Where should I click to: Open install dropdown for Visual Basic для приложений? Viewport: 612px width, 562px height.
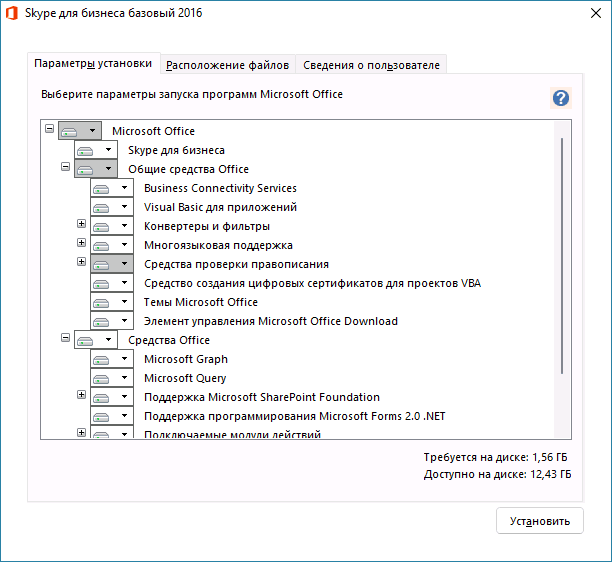coord(112,207)
